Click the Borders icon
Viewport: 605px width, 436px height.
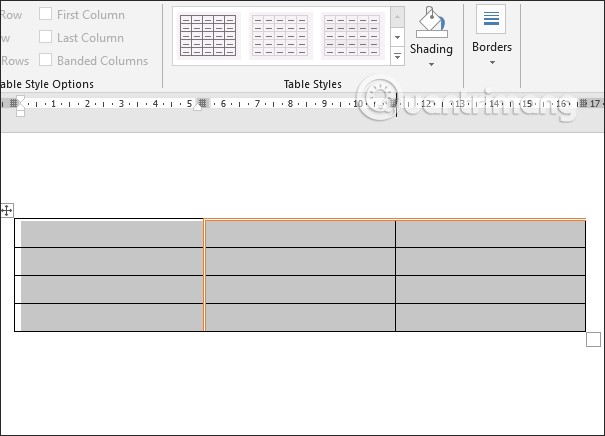[x=491, y=19]
